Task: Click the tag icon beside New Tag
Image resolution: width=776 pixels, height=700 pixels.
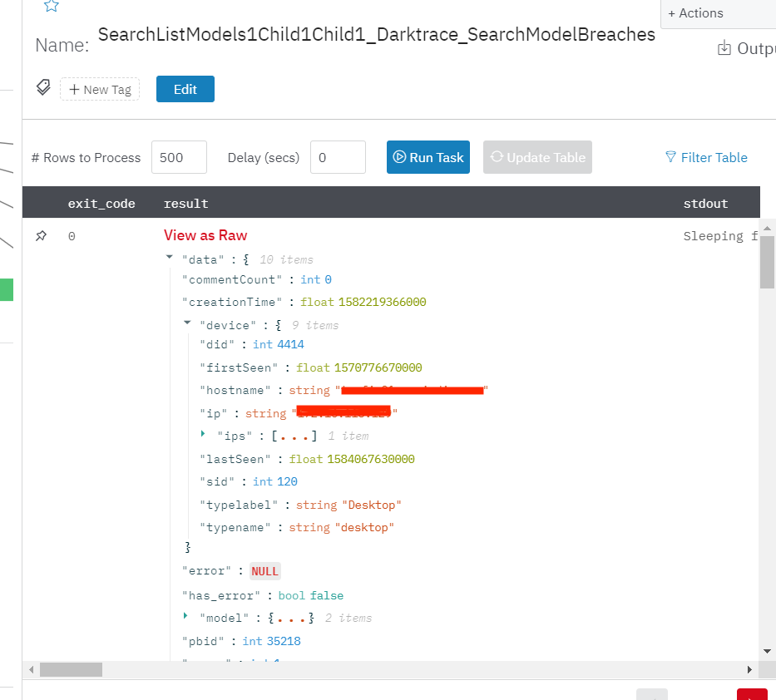Action: pyautogui.click(x=43, y=87)
